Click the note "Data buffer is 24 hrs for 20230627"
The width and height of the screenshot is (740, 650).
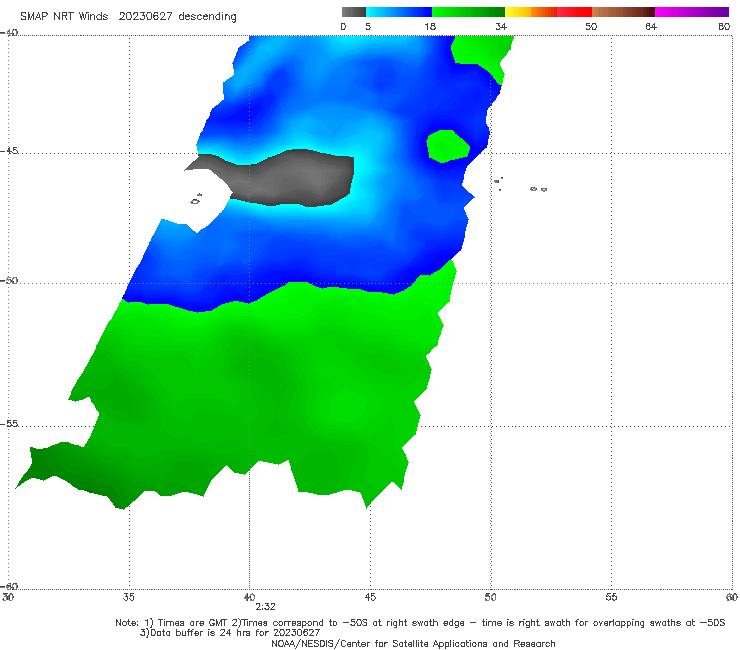point(230,633)
